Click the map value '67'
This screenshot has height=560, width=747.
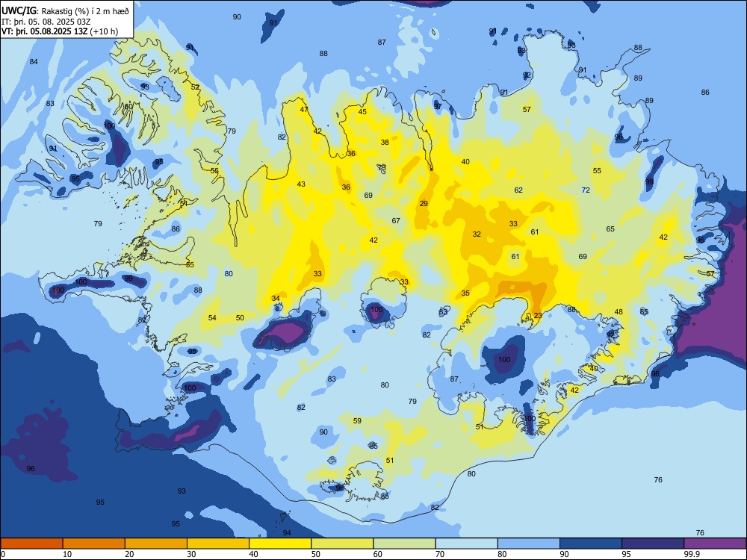396,220
